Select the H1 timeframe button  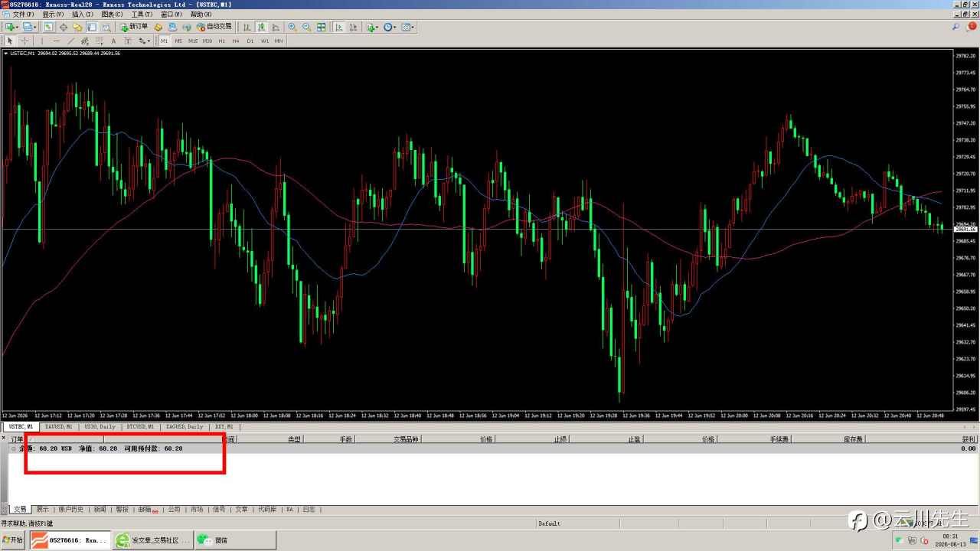click(x=221, y=41)
